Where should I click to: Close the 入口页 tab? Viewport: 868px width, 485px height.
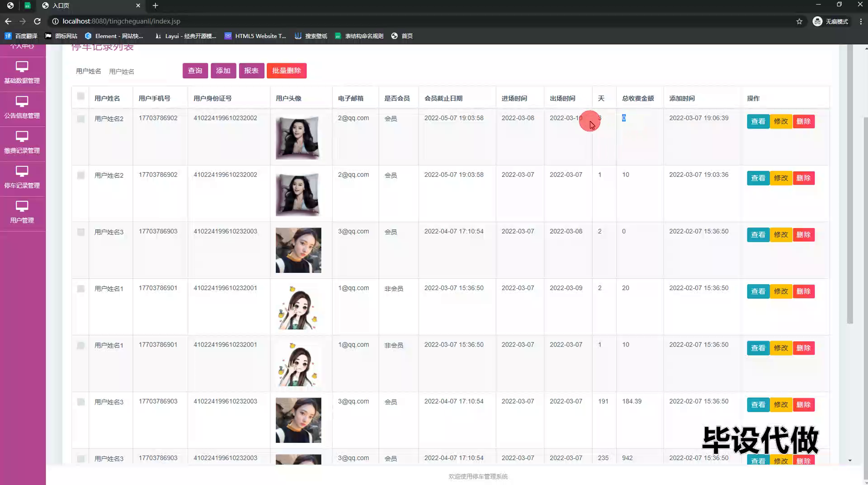pyautogui.click(x=138, y=5)
